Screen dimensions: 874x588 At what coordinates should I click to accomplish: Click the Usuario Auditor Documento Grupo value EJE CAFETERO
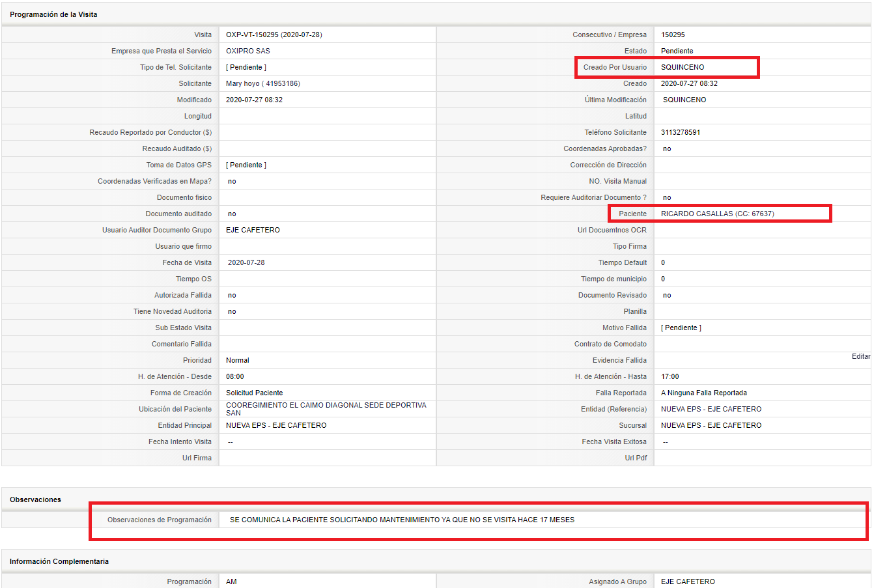pos(253,230)
